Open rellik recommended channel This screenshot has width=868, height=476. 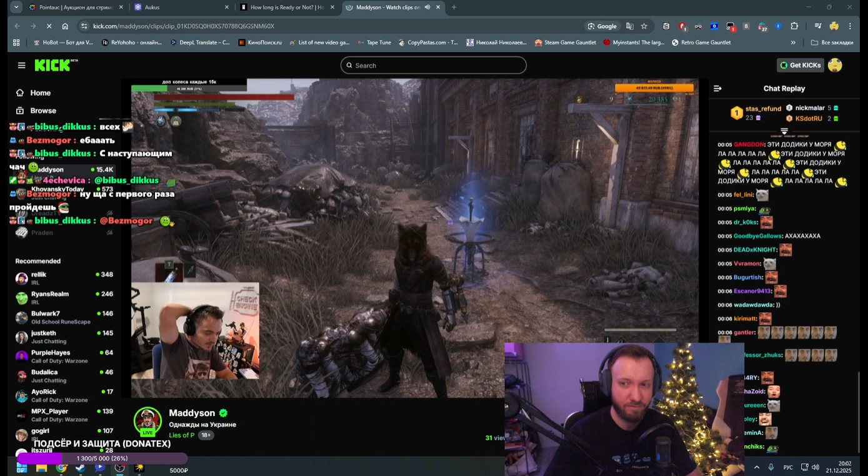click(64, 278)
